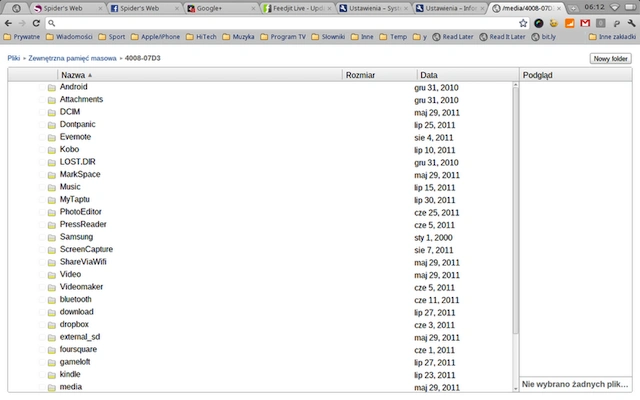Tick the checkbox beside Attachments folder

pos(42,100)
